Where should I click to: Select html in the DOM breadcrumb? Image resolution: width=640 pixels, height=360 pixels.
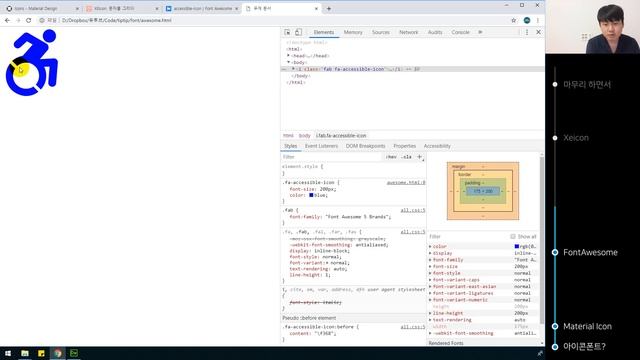click(288, 136)
